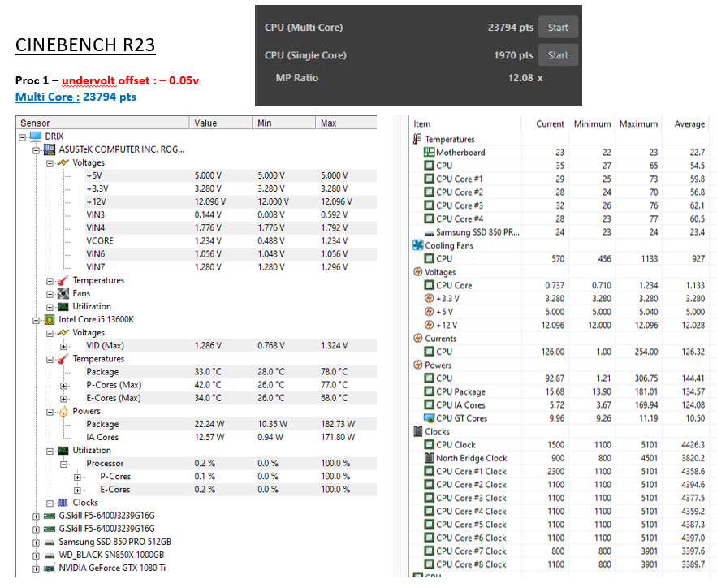Screen dimensions: 717x588
Task: Expand the E-Cores (Max) temperature node
Action: point(63,399)
